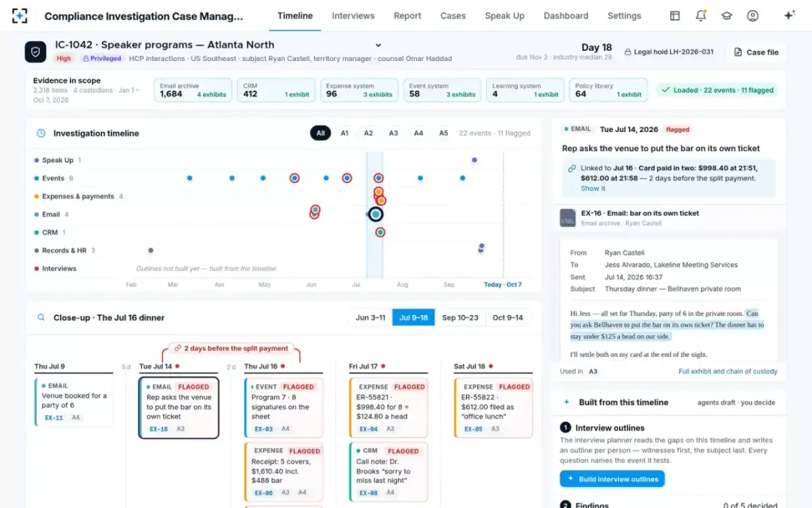Viewport: 812px width, 508px height.
Task: Open the Speak Up tab
Action: [505, 16]
